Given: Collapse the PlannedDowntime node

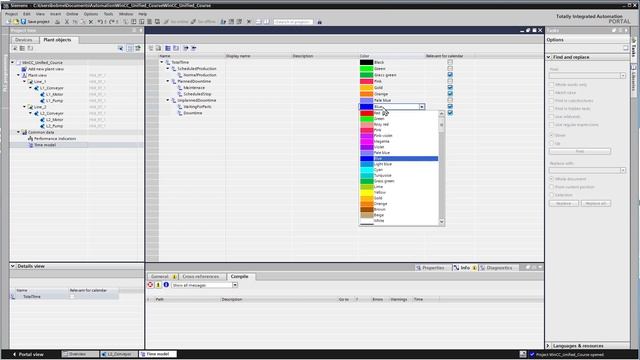Looking at the screenshot, I should point(168,81).
